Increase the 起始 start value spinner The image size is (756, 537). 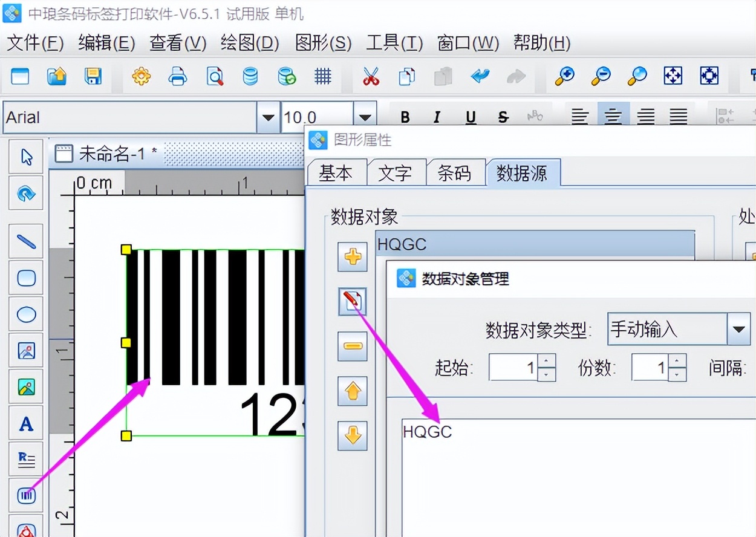(547, 360)
